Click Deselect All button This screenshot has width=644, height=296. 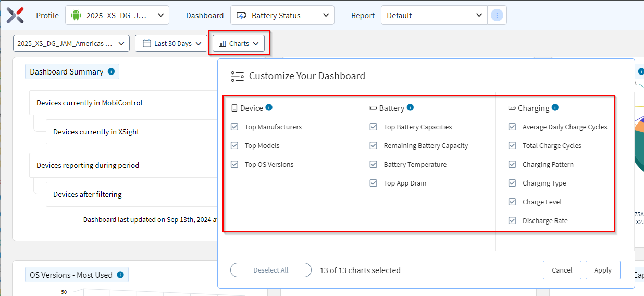pos(271,270)
